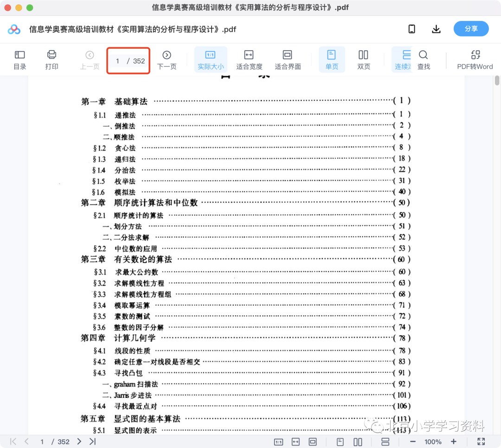
Task: Click contents entry 第五章 显式图的基本算法
Action: [245, 419]
